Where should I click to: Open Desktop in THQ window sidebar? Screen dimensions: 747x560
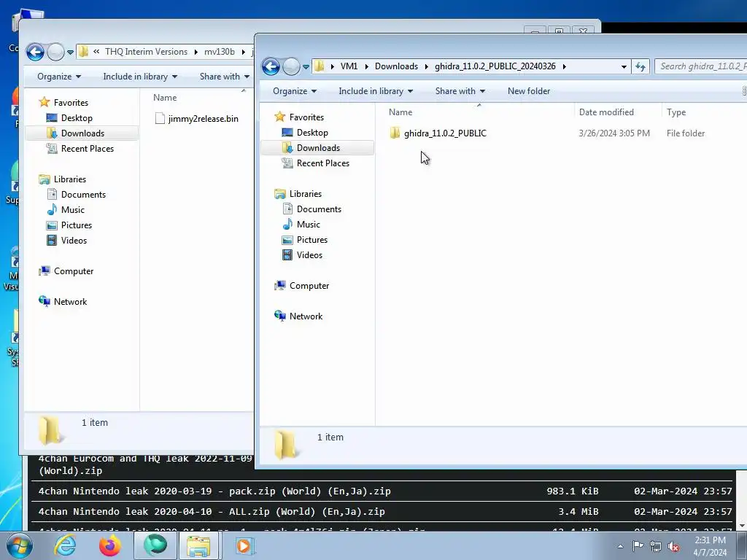pos(77,117)
